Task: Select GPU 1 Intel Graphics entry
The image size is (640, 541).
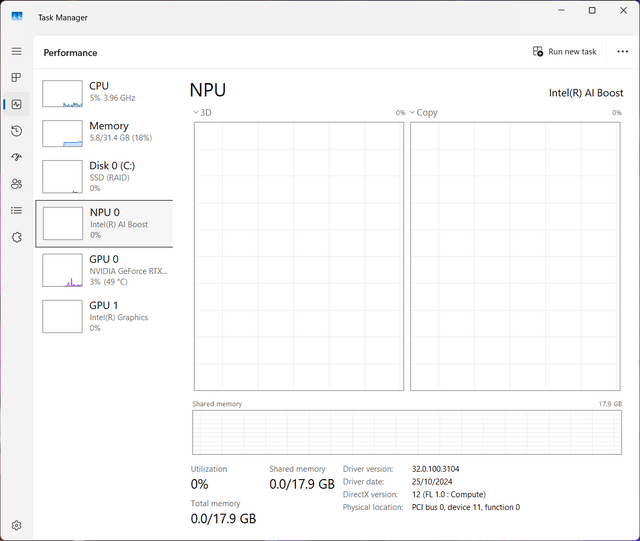Action: pos(104,315)
